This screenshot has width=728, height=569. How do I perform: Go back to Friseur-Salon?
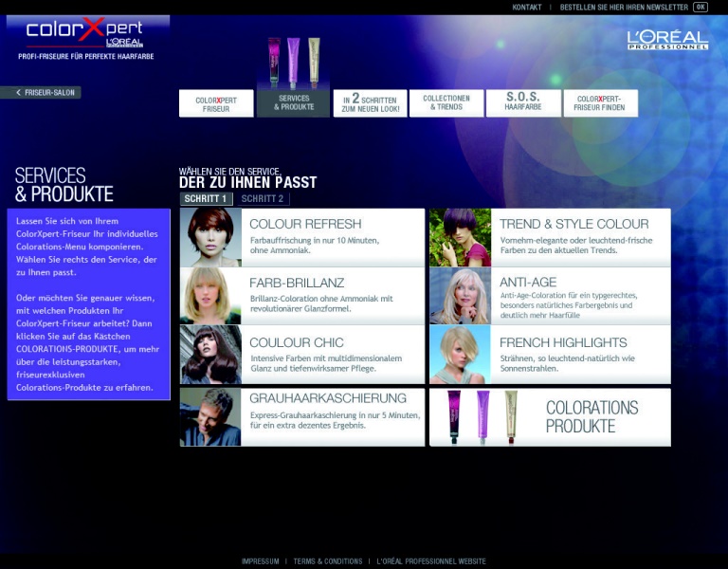41,92
